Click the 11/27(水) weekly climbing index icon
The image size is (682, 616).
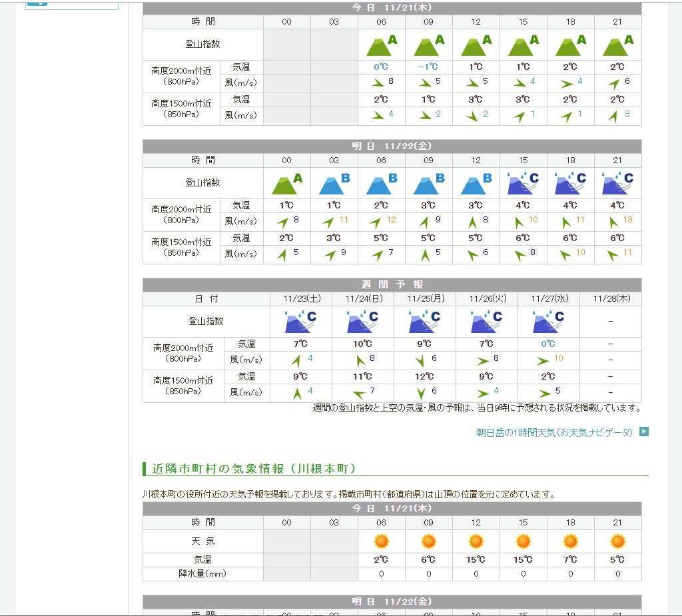click(x=548, y=322)
